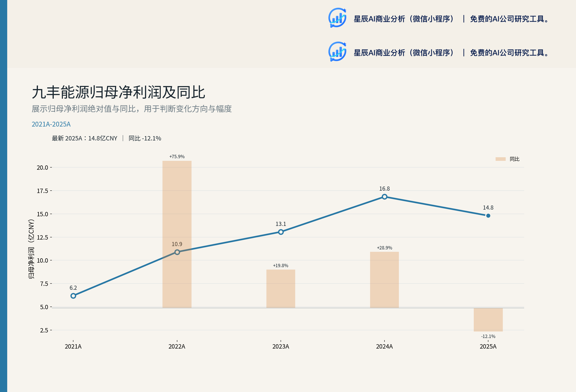Click the upper 星辰AI chart logo icon
576x392 pixels.
pyautogui.click(x=337, y=18)
